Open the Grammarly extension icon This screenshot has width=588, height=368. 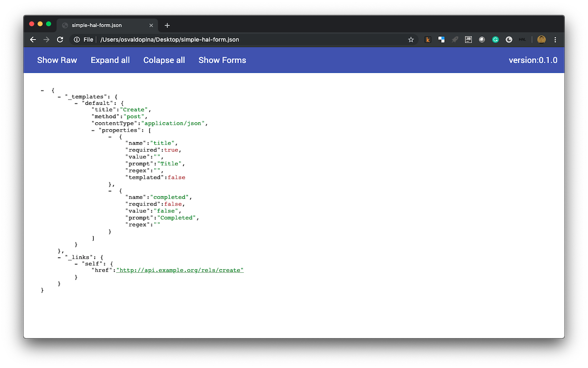click(496, 40)
